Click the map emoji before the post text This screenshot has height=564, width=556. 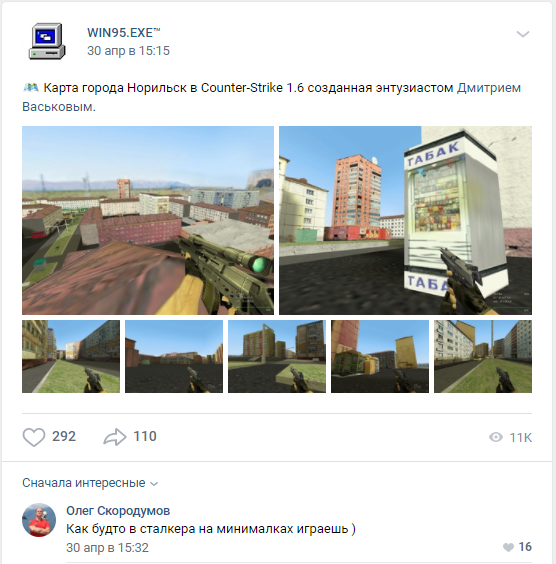[x=31, y=87]
